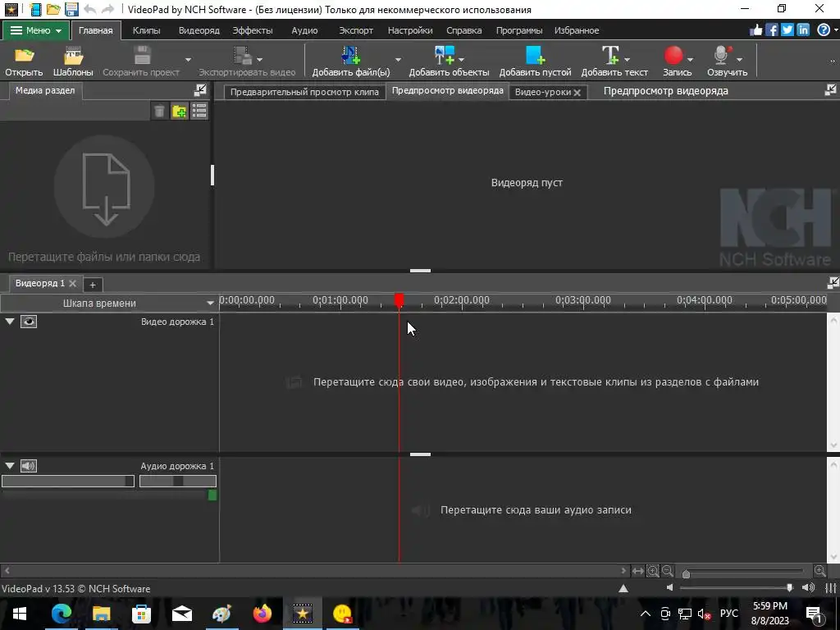Expand the Запись dropdown arrow
840x630 pixels.
click(x=690, y=59)
